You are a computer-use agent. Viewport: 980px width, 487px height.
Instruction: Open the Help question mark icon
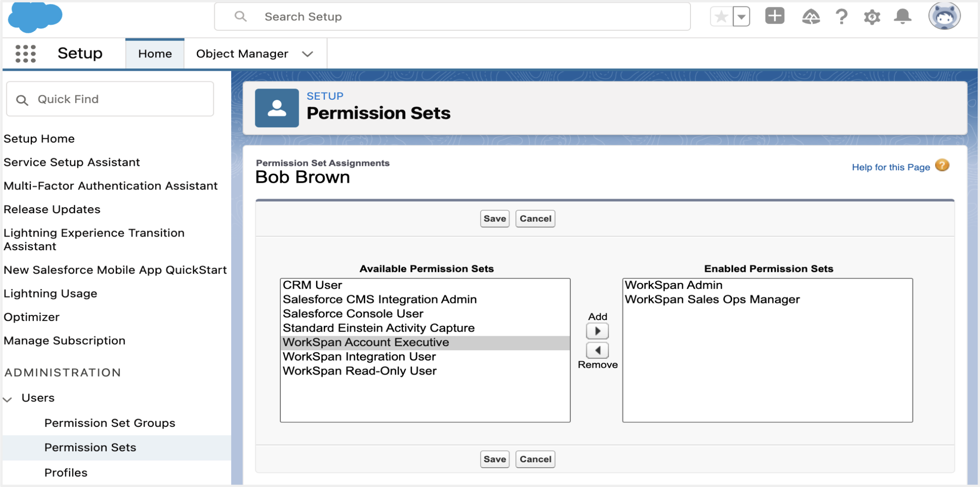(842, 17)
